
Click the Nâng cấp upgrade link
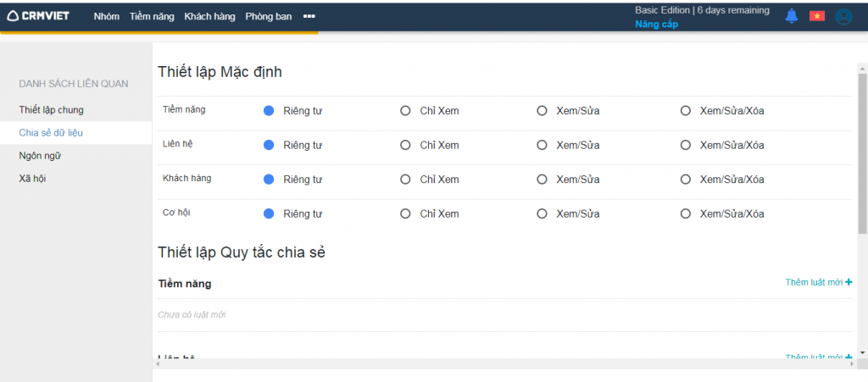pyautogui.click(x=656, y=24)
